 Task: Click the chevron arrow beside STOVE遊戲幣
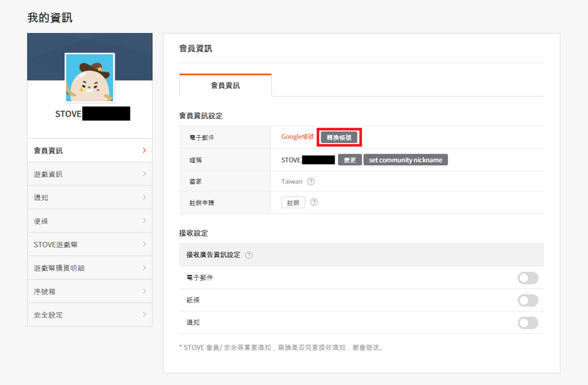tap(144, 244)
